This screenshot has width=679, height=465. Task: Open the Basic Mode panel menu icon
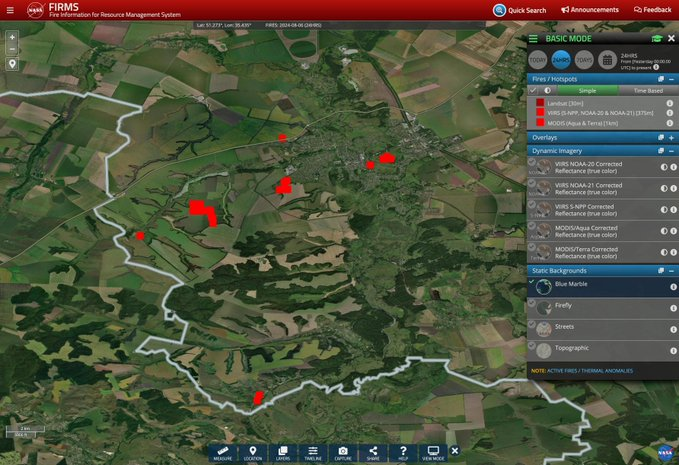tap(533, 39)
